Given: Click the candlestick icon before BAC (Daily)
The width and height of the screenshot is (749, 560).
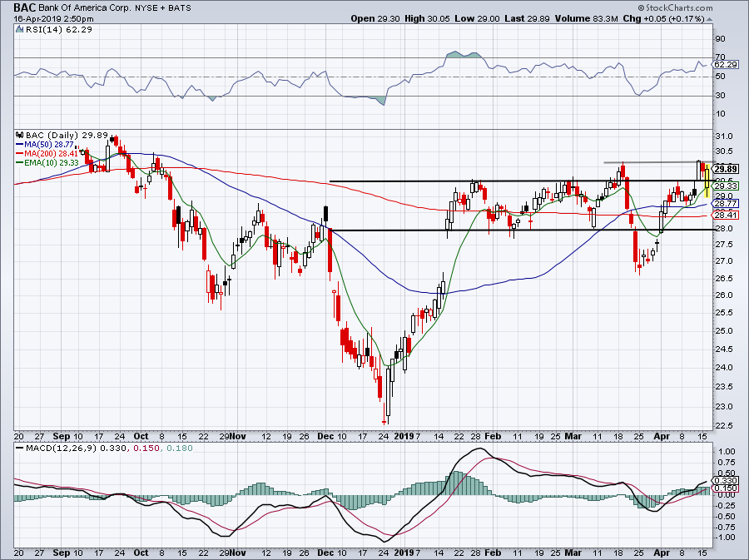Looking at the screenshot, I should (20, 136).
